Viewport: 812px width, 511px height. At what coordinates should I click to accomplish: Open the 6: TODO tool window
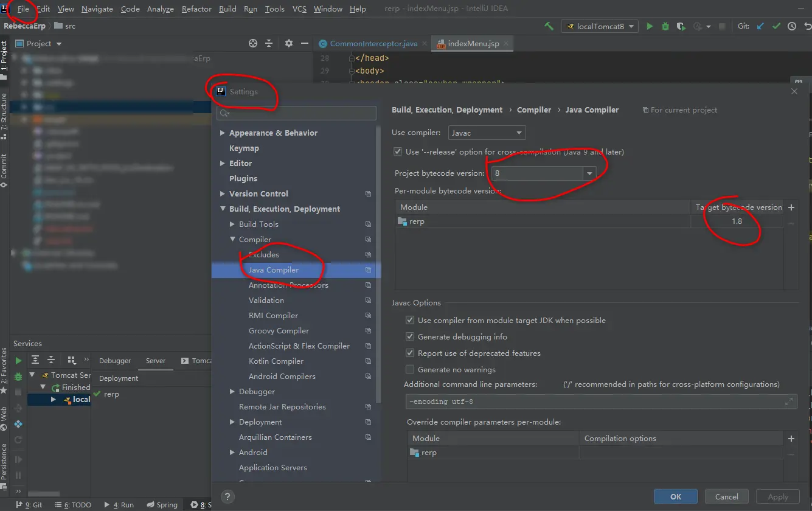pos(72,504)
